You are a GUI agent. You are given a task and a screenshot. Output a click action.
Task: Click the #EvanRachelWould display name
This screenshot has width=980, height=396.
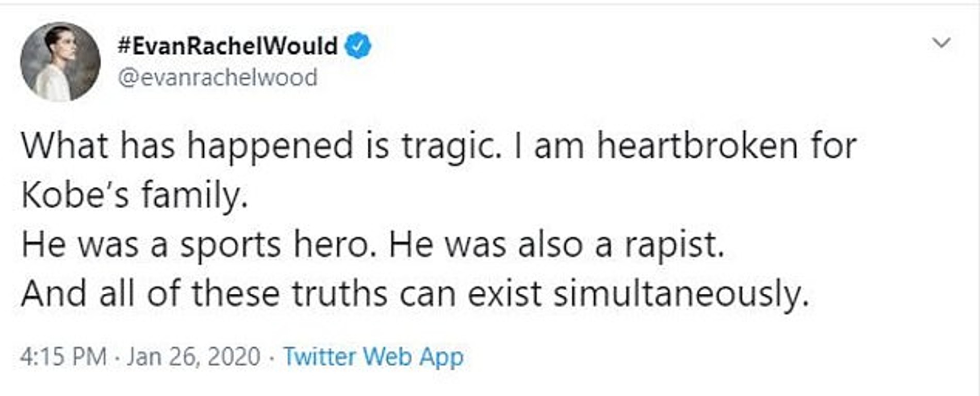(227, 46)
